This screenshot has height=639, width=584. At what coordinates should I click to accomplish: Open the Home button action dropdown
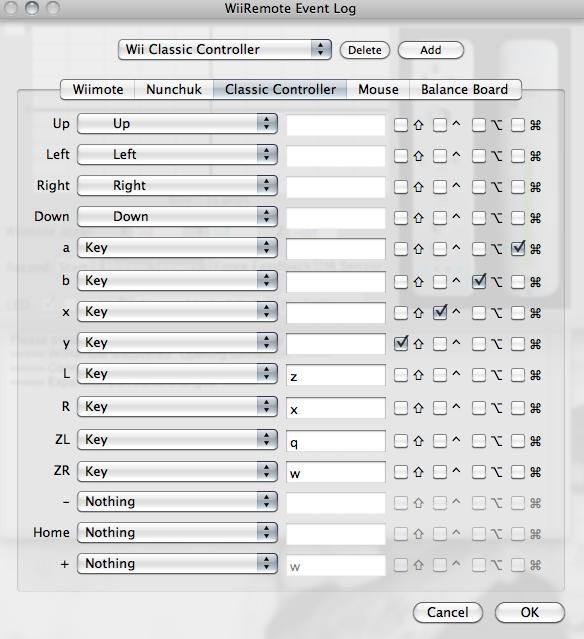tap(177, 533)
